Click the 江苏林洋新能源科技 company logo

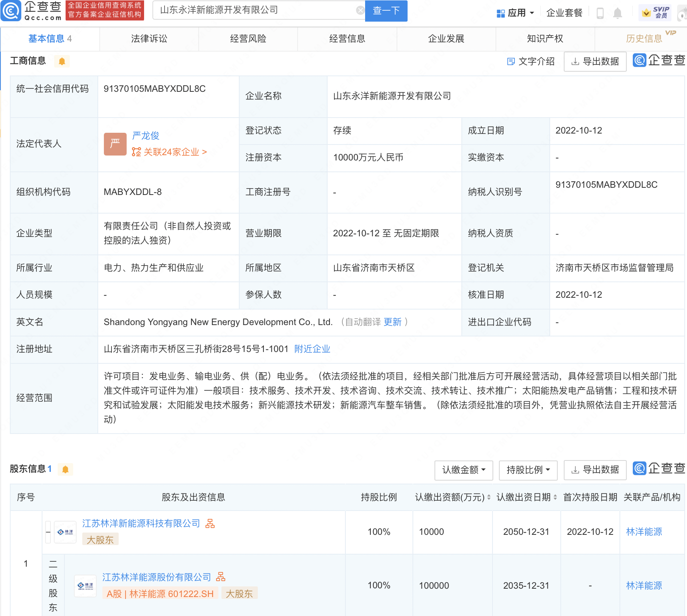point(65,532)
